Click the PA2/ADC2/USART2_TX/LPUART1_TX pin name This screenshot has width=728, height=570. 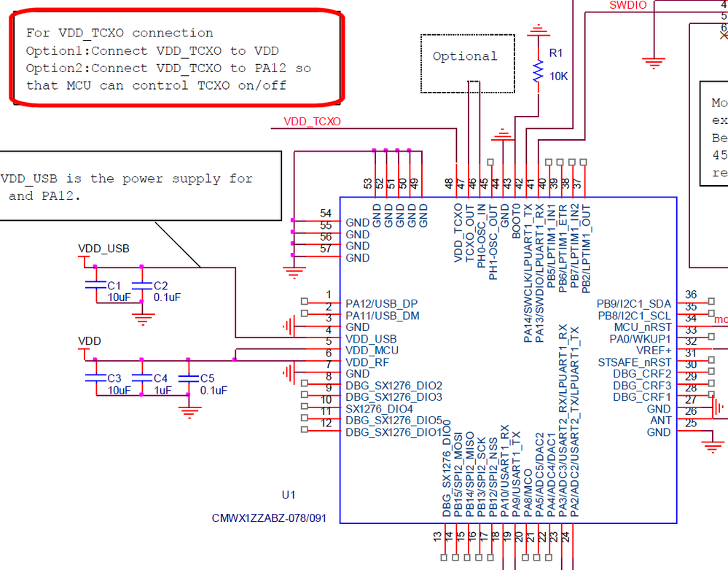(x=574, y=421)
